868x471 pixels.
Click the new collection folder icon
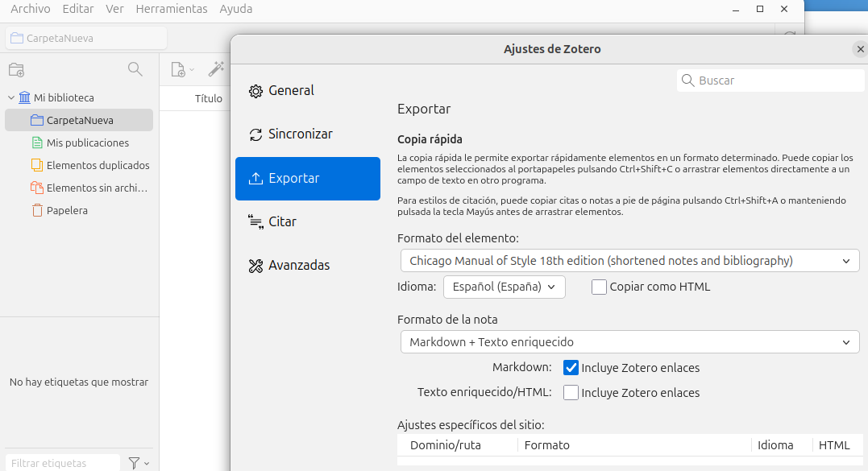tap(16, 69)
